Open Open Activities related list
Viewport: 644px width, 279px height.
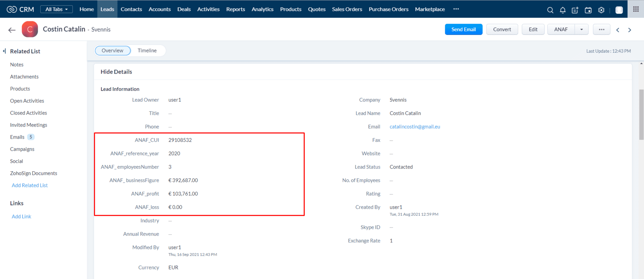[27, 101]
